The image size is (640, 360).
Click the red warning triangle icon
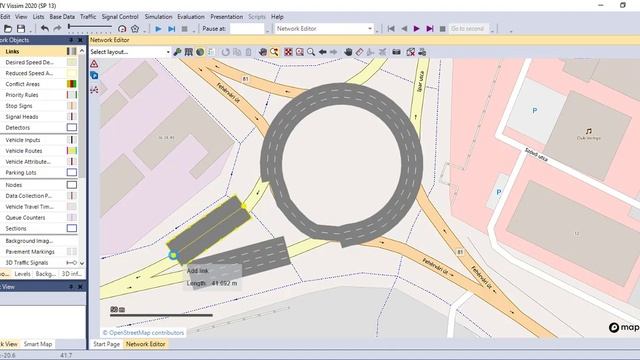[94, 64]
